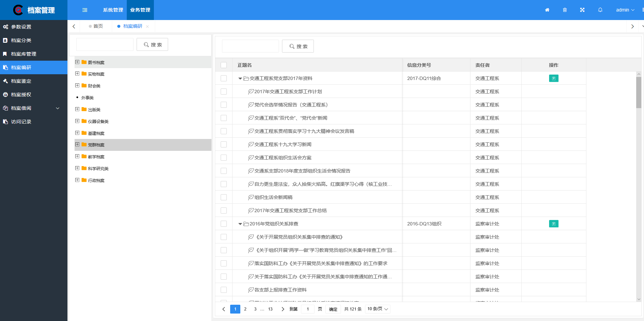Collapse the 2017-DQ11综合 archive folder
644x321 pixels.
(x=240, y=78)
